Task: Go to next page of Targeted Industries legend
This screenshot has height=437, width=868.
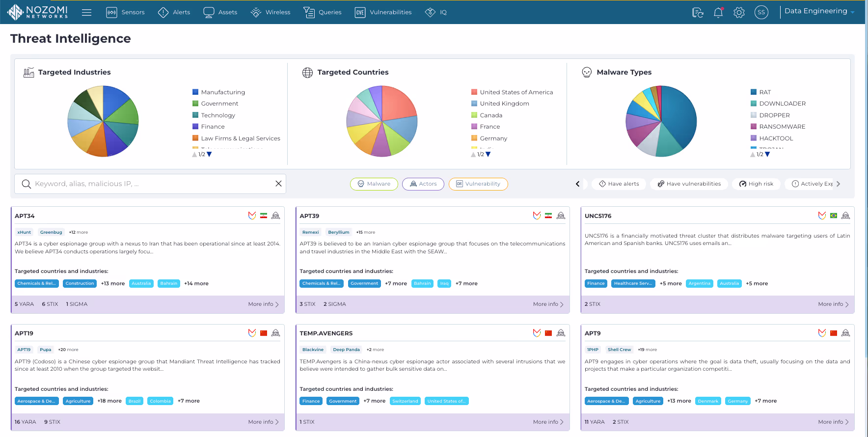Action: [x=210, y=154]
